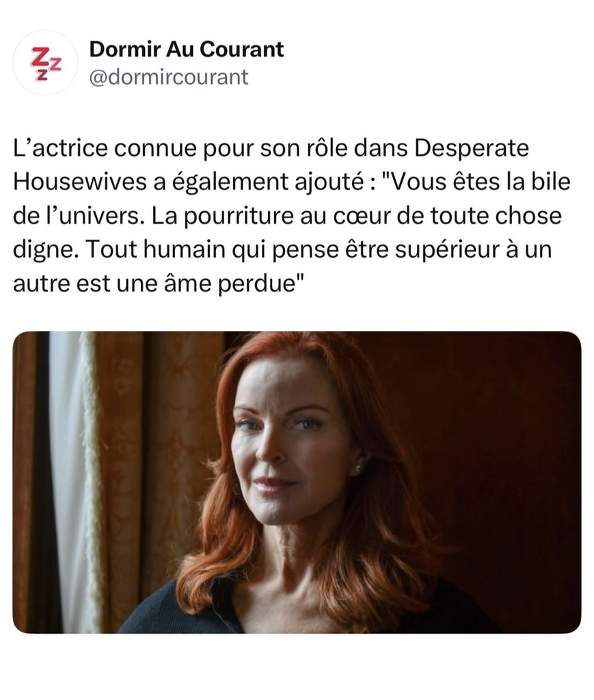Image resolution: width=594 pixels, height=700 pixels.
Task: Open the Dormir Au Courant profile avatar
Action: pos(45,63)
